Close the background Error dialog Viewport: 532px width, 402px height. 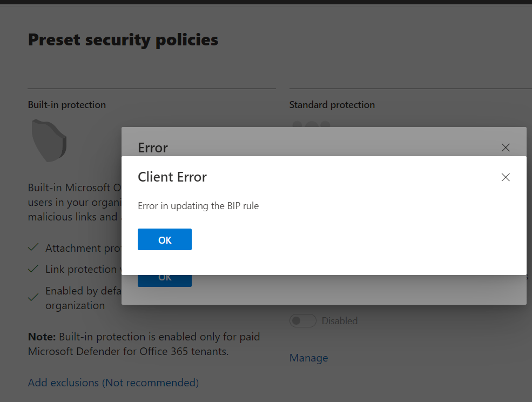tap(506, 148)
